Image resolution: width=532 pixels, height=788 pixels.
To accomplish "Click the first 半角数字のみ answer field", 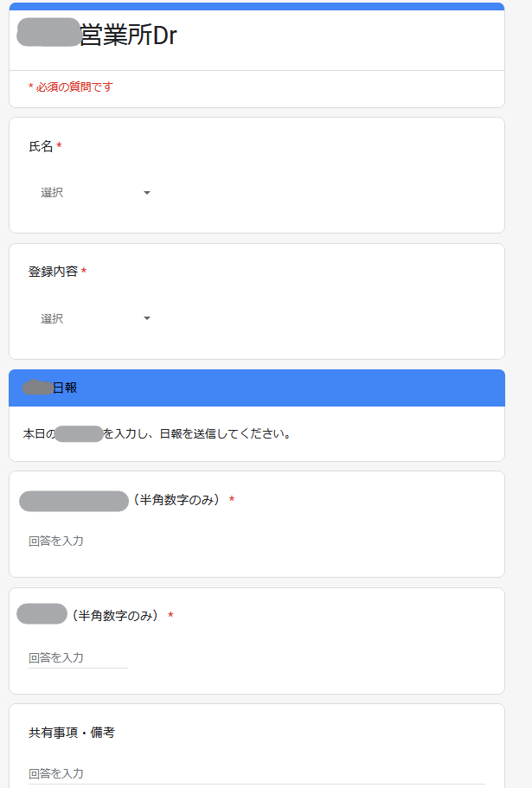I will tap(79, 541).
